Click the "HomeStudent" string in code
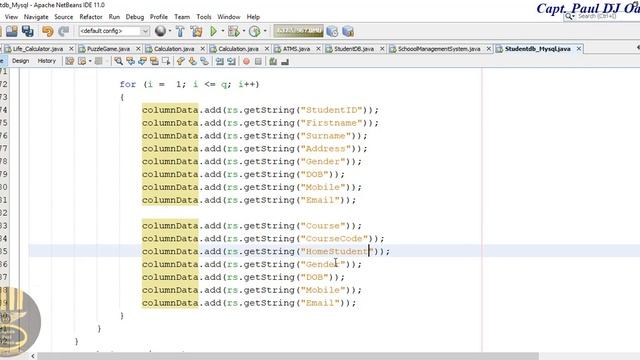 [337, 251]
